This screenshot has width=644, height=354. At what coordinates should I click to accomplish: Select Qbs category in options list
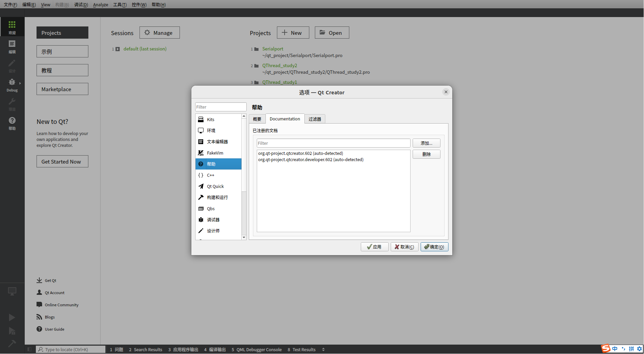click(x=218, y=209)
